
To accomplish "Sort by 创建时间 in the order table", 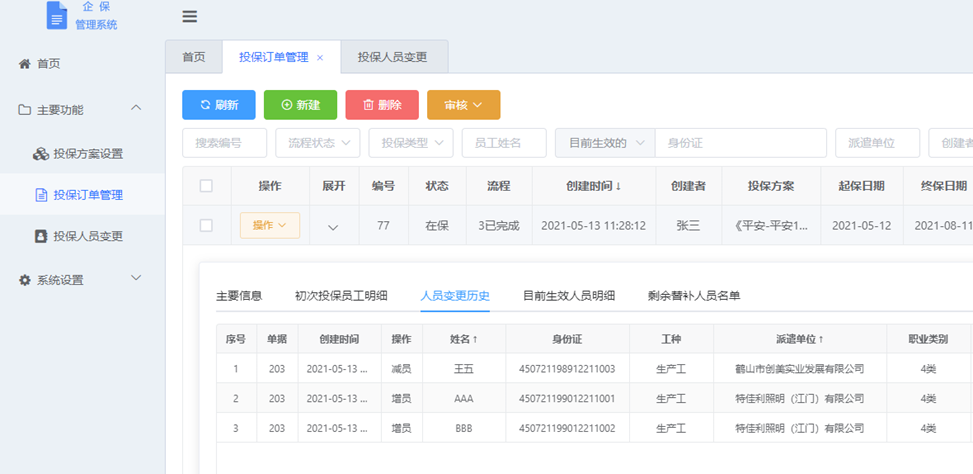I will (x=593, y=186).
